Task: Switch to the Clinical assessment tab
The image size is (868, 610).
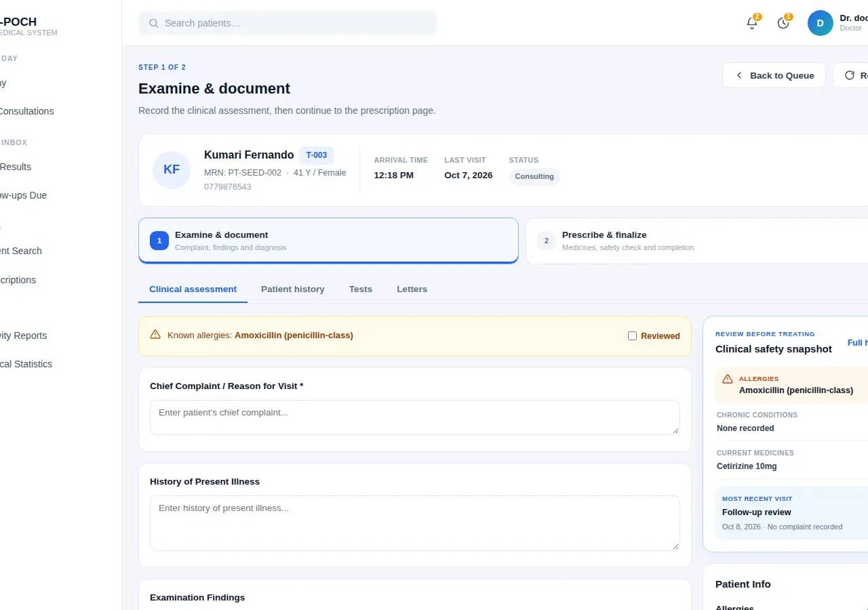Action: tap(193, 289)
